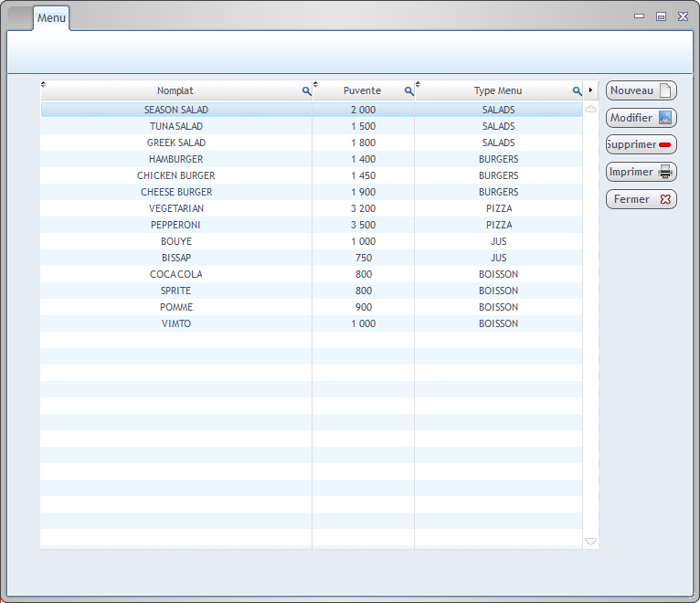Click the Nouveau button to add a dish

point(641,90)
